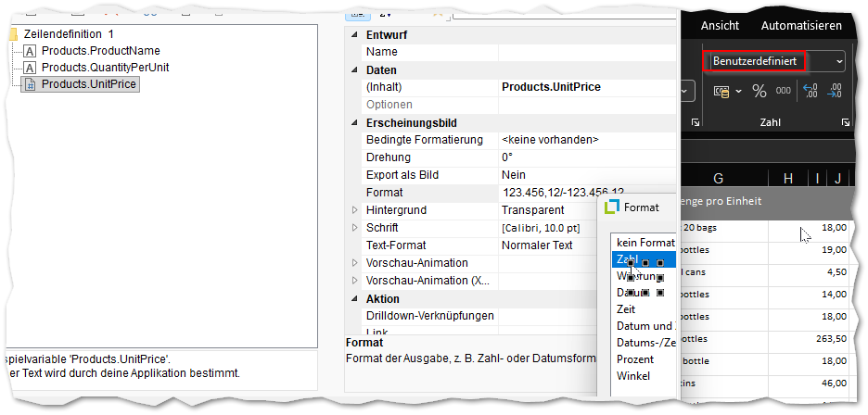Open the Zahl group dialog launcher
The image size is (868, 415).
[845, 122]
